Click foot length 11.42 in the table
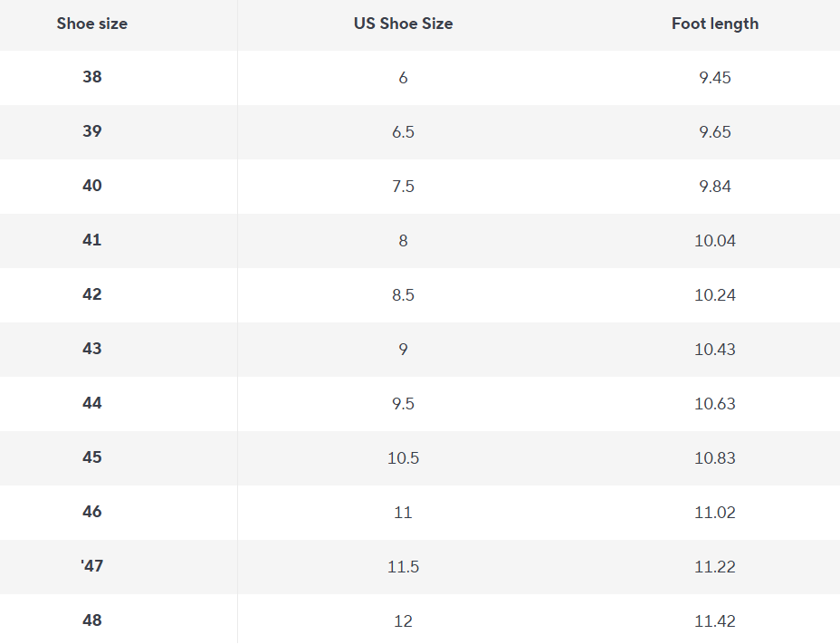Image resolution: width=840 pixels, height=644 pixels. click(x=714, y=620)
